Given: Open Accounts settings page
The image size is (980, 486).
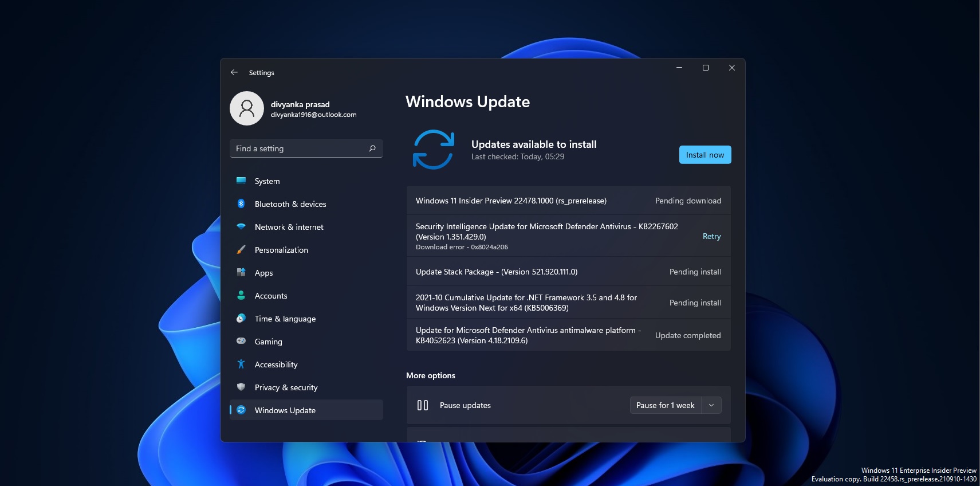Looking at the screenshot, I should [306, 296].
